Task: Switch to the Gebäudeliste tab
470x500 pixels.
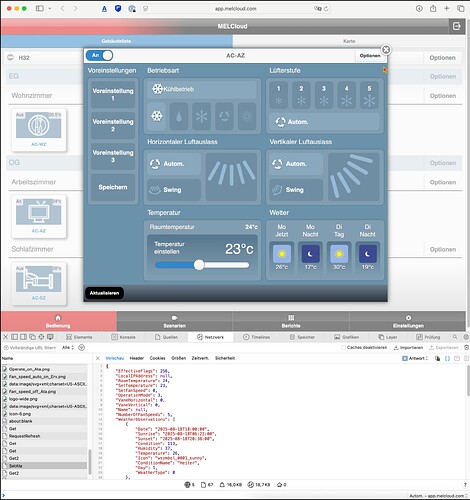Action: click(116, 41)
